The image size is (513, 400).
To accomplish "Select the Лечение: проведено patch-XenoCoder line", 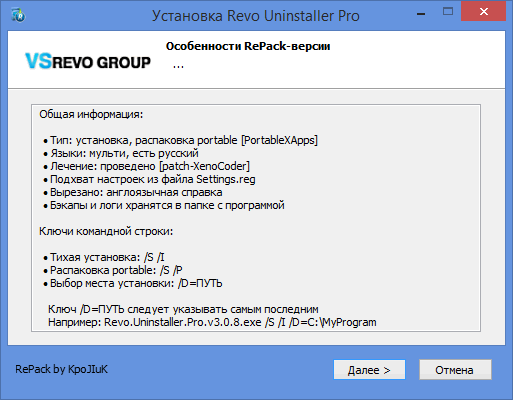I will [x=146, y=166].
